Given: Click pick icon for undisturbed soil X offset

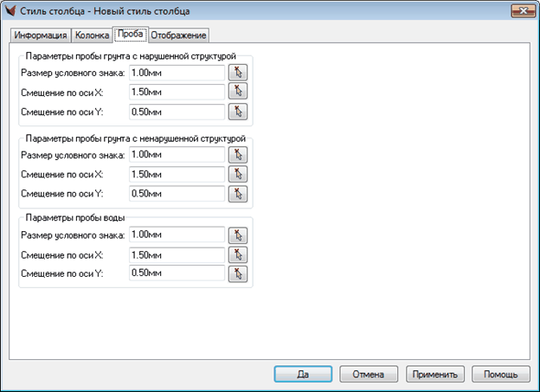Looking at the screenshot, I should click(x=238, y=174).
